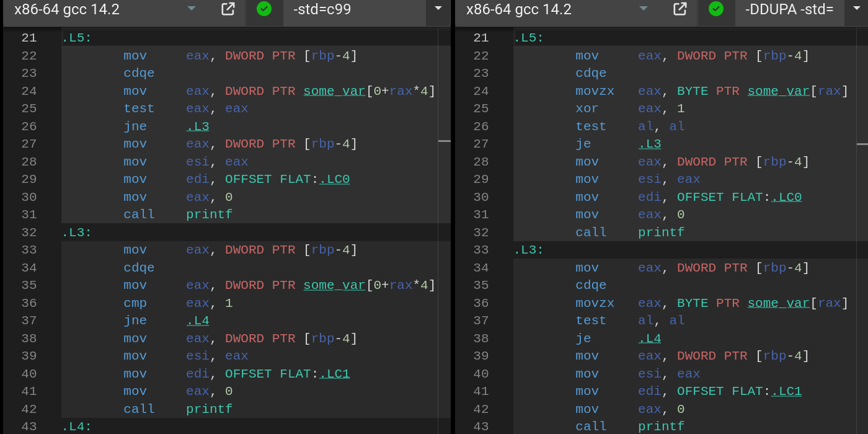The image size is (868, 434).
Task: Click the open-in-new-window icon on left pane
Action: tap(228, 10)
